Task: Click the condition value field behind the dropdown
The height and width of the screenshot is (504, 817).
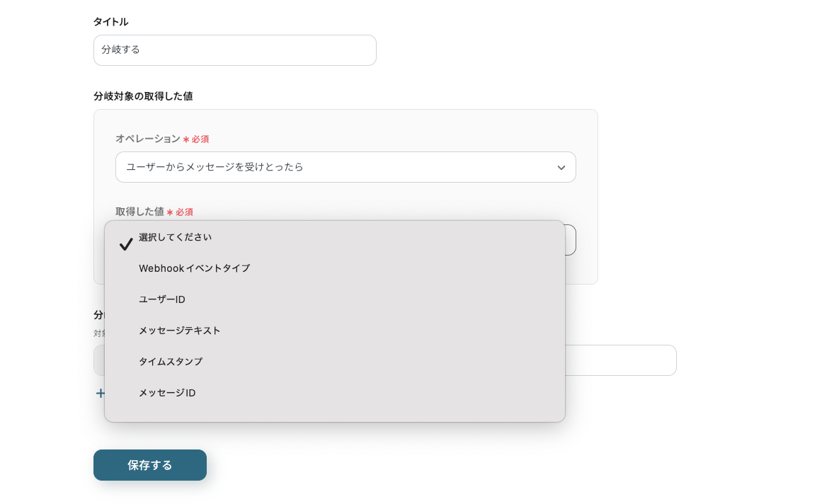Action: point(620,360)
